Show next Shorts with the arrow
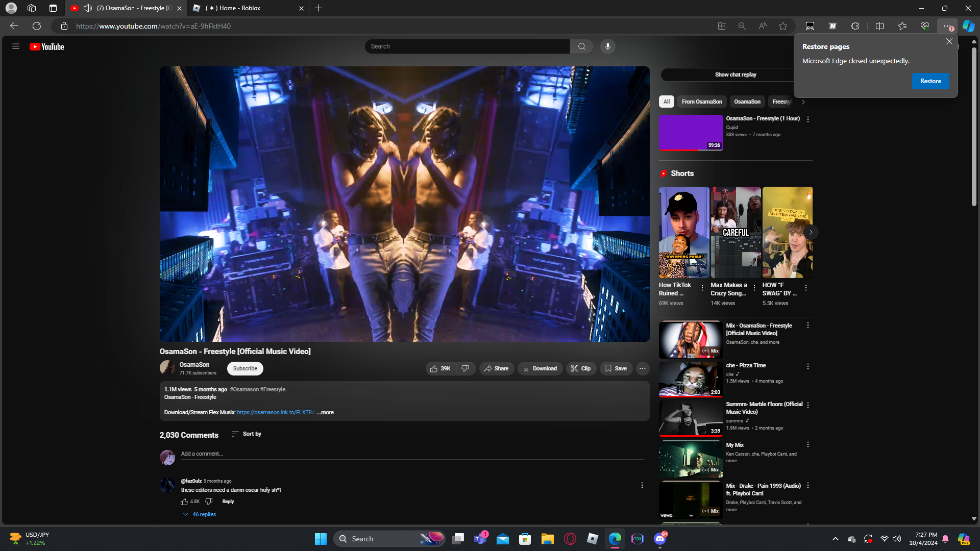The width and height of the screenshot is (980, 551). point(811,232)
